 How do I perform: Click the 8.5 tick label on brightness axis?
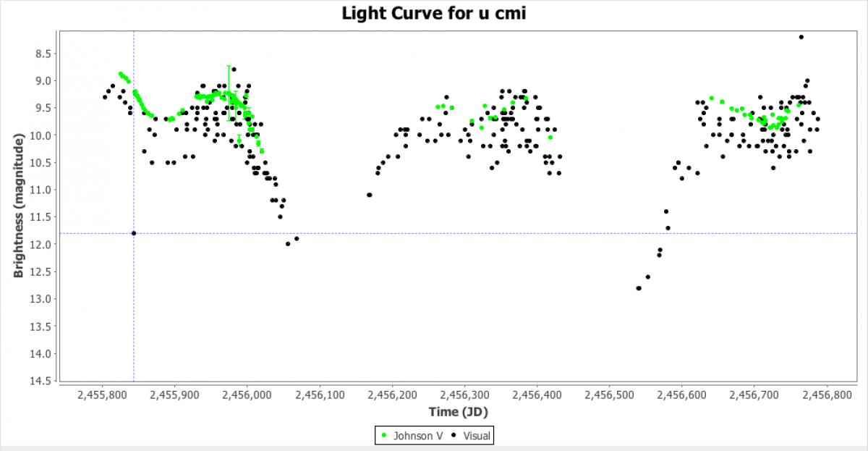[45, 54]
